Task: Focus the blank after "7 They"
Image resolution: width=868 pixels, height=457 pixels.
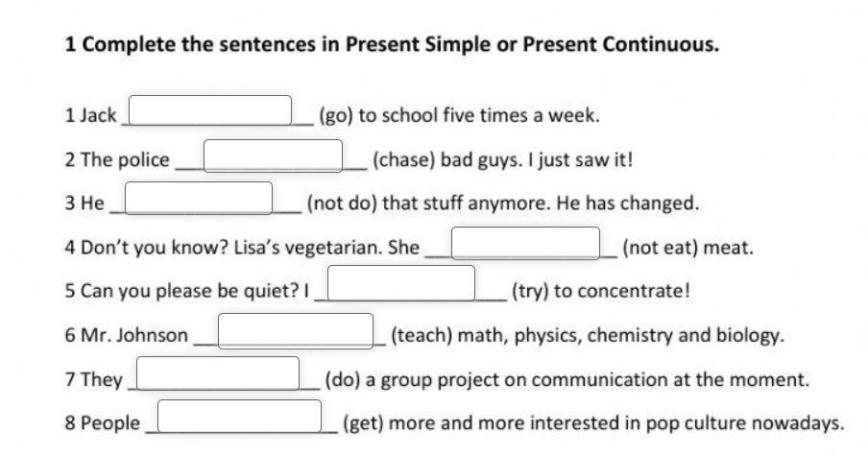Action: [x=218, y=373]
